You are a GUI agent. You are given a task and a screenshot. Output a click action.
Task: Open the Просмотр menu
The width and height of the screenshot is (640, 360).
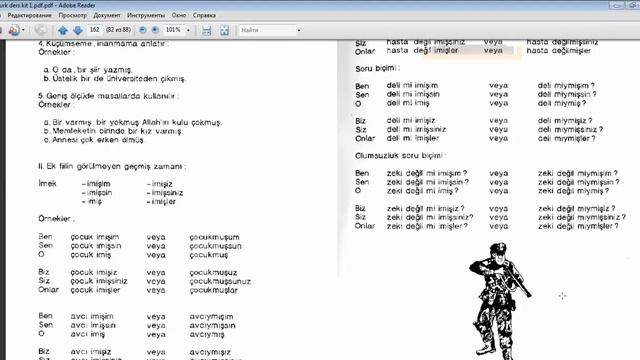coord(72,15)
